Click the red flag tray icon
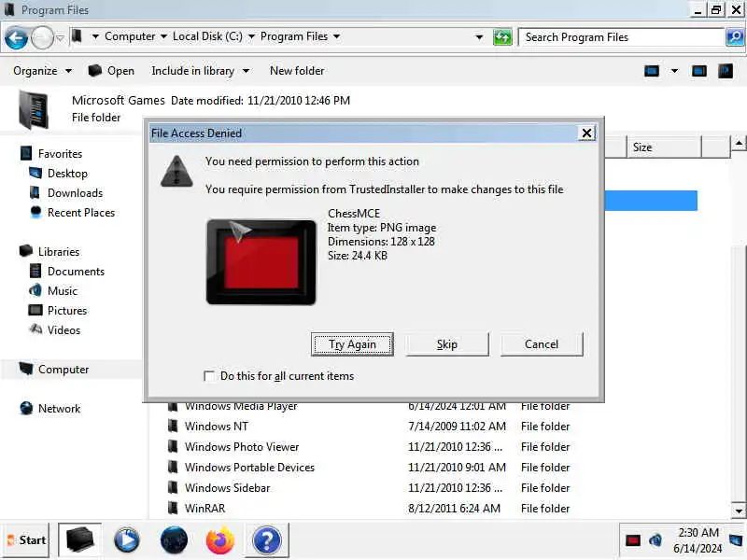 [633, 540]
